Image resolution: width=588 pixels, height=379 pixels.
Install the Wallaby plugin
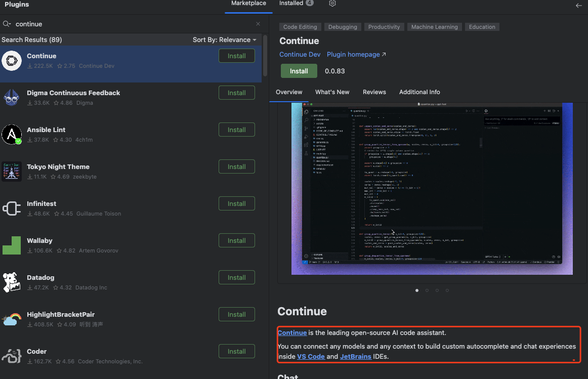tap(237, 241)
